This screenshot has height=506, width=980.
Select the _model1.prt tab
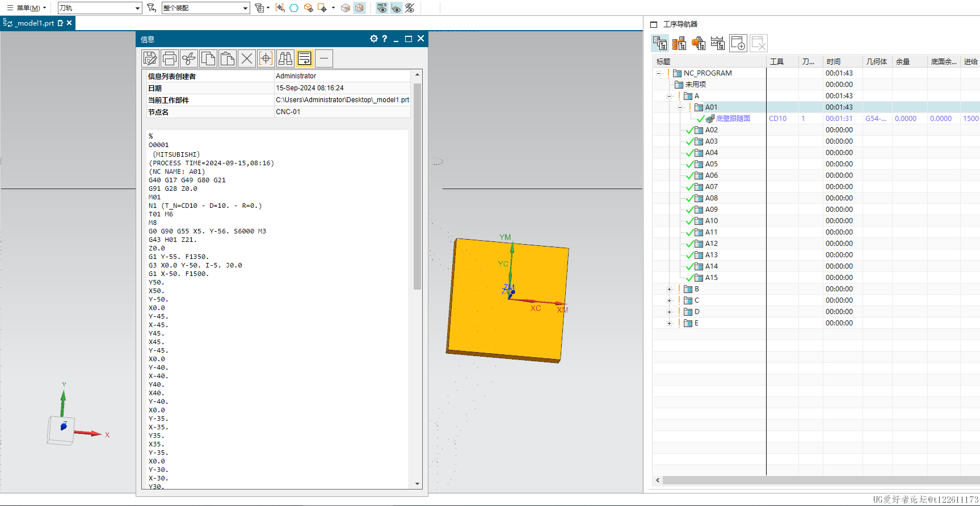35,23
